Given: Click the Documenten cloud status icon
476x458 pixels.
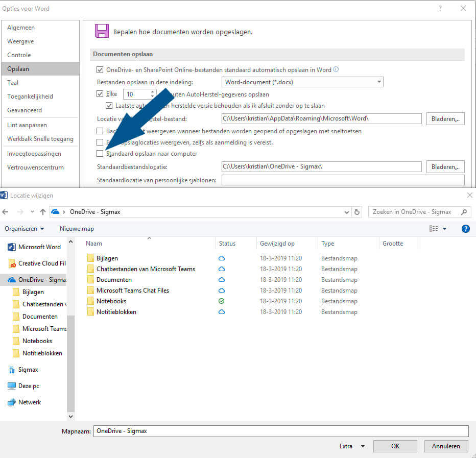Looking at the screenshot, I should (x=221, y=279).
